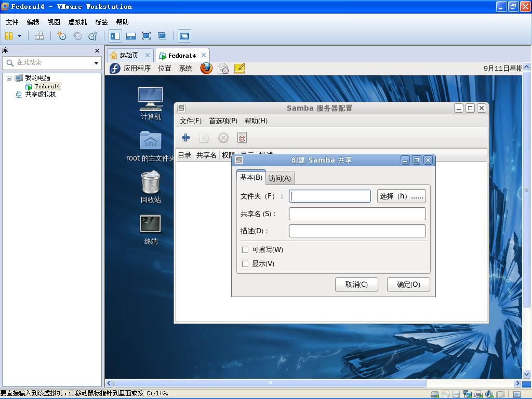The height and width of the screenshot is (399, 532).
Task: Click the console view toolbar icon
Action: tap(184, 36)
